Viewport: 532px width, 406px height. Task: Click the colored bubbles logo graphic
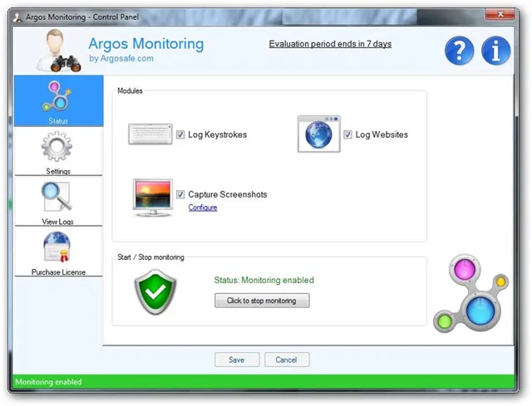click(x=471, y=296)
